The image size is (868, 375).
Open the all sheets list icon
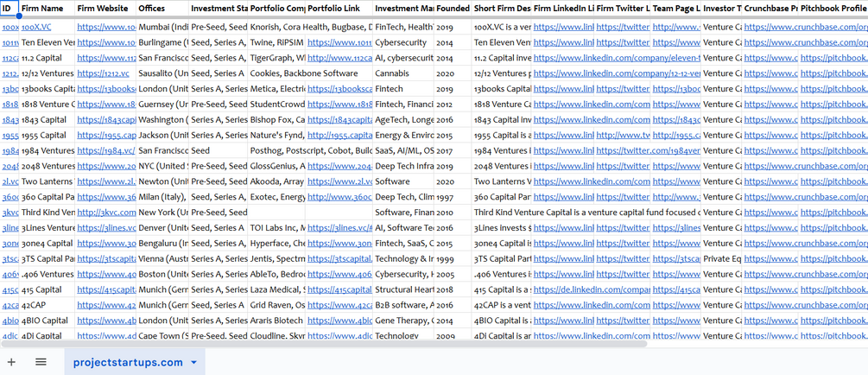[41, 362]
